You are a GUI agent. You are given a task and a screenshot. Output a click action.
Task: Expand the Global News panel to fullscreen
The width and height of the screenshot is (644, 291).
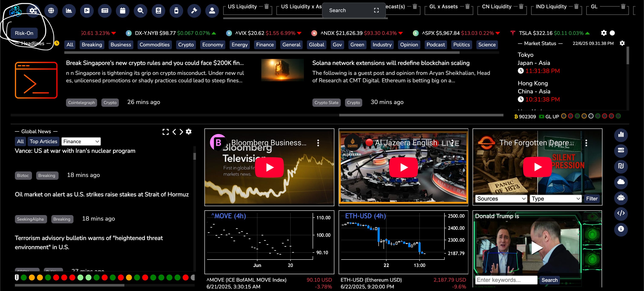165,132
